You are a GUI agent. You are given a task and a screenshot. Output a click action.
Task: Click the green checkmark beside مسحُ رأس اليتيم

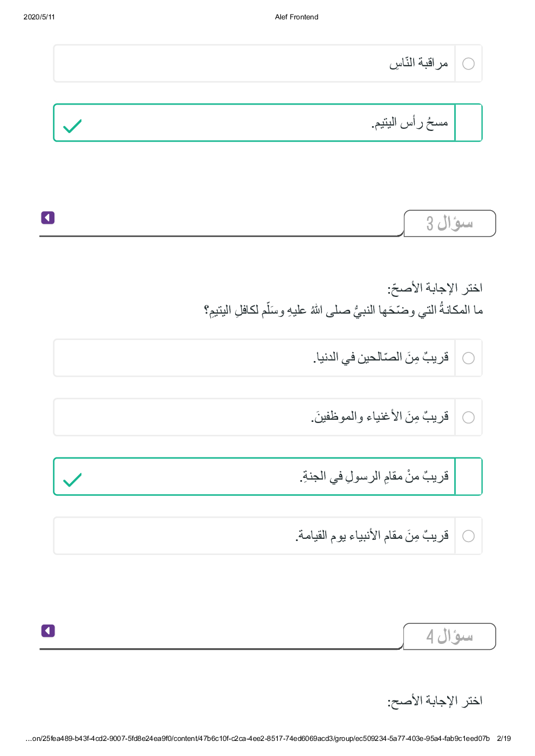tap(72, 126)
